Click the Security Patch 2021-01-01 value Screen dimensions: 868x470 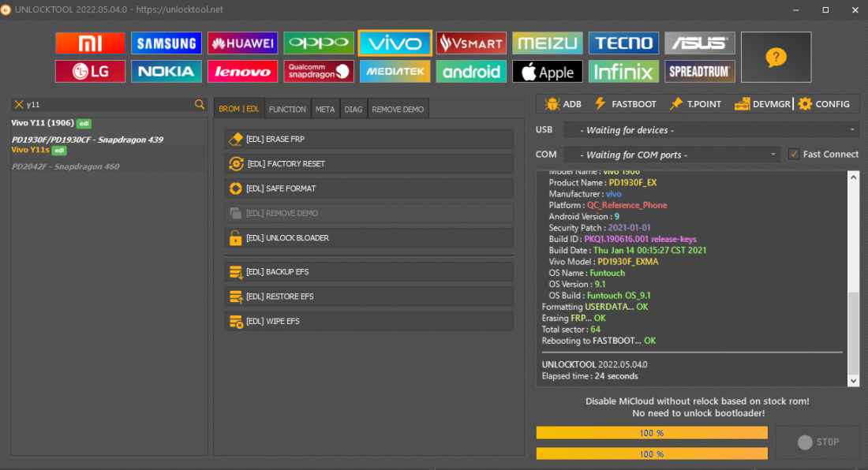pos(629,228)
